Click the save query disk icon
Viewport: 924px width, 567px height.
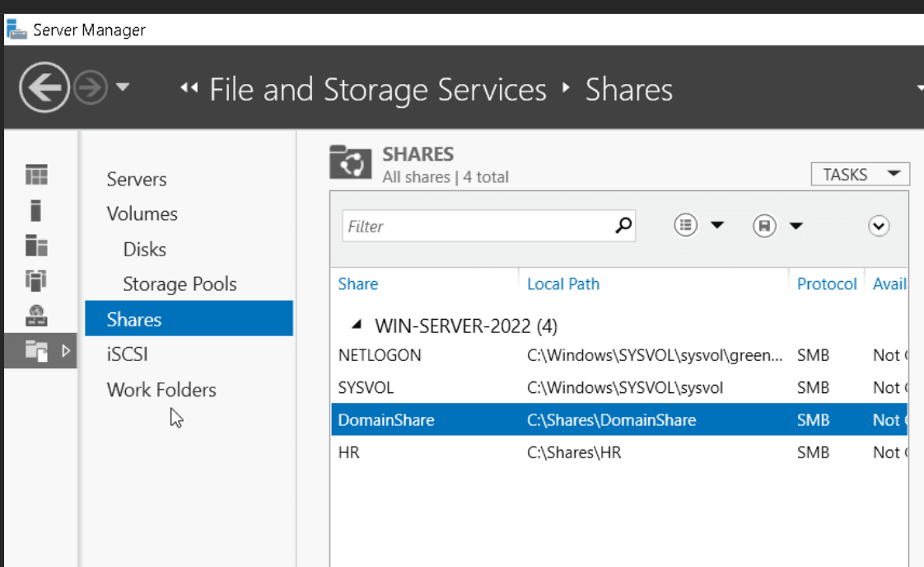(x=764, y=225)
